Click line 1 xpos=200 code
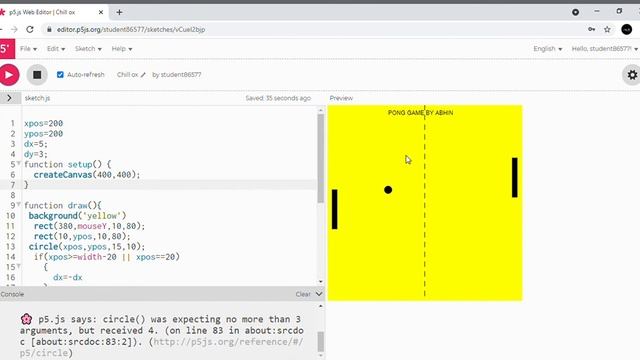This screenshot has width=640, height=360. coord(43,123)
